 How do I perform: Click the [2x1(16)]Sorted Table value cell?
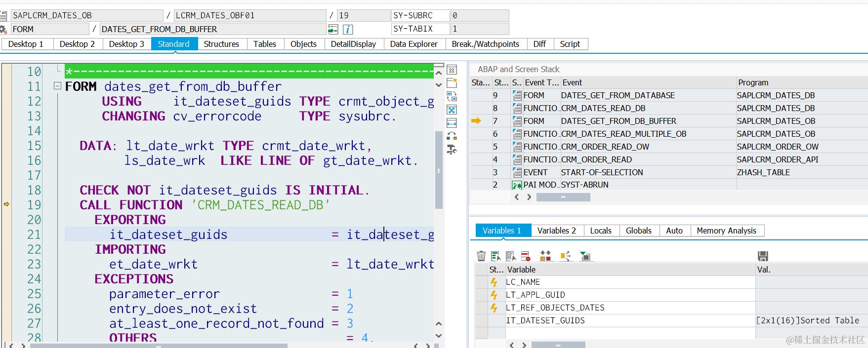[812, 321]
